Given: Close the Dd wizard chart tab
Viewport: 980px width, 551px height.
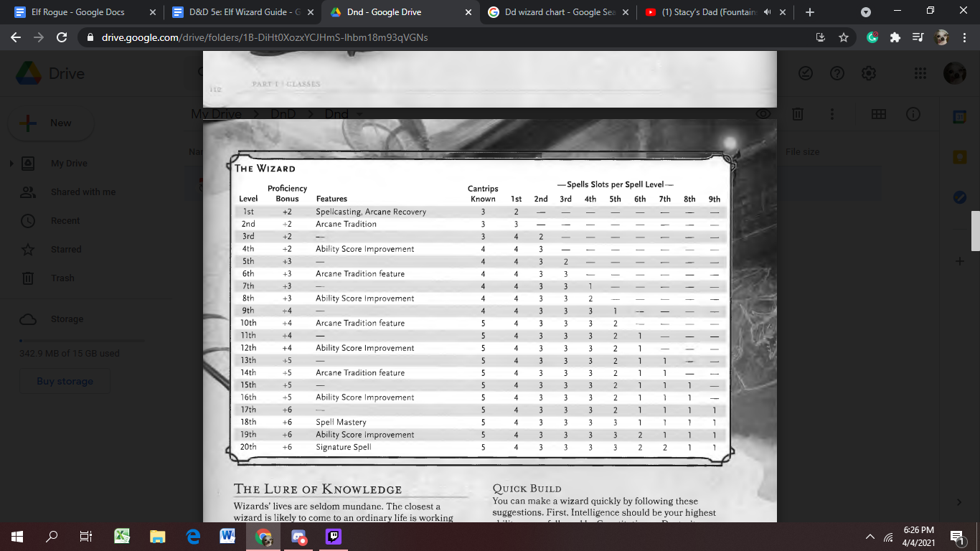Looking at the screenshot, I should click(626, 12).
